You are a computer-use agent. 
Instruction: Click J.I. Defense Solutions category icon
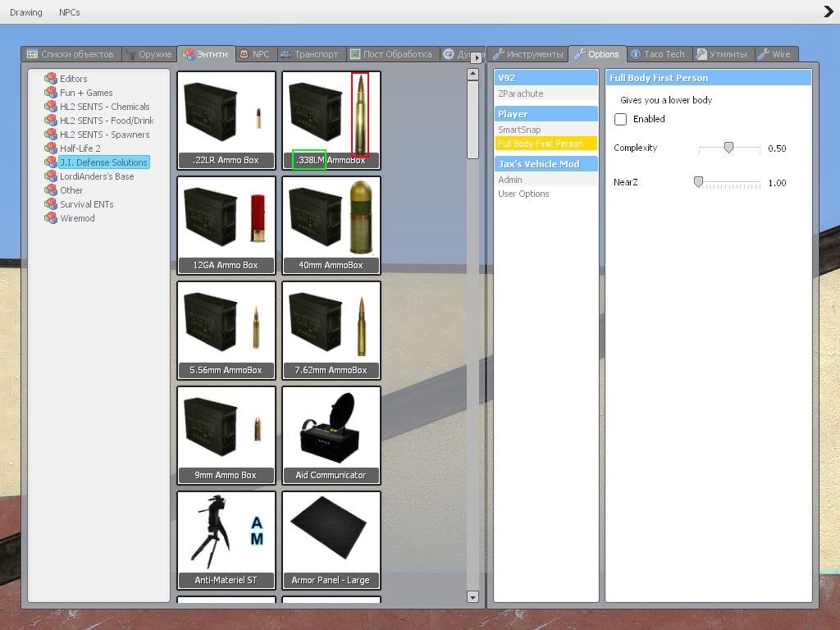tap(51, 162)
